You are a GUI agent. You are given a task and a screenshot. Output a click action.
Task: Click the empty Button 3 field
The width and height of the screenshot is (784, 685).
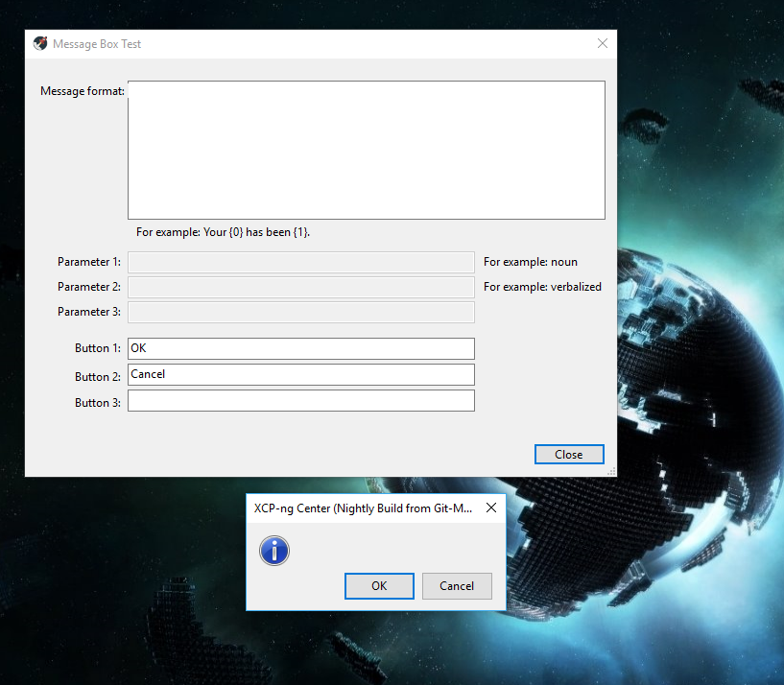(x=300, y=400)
